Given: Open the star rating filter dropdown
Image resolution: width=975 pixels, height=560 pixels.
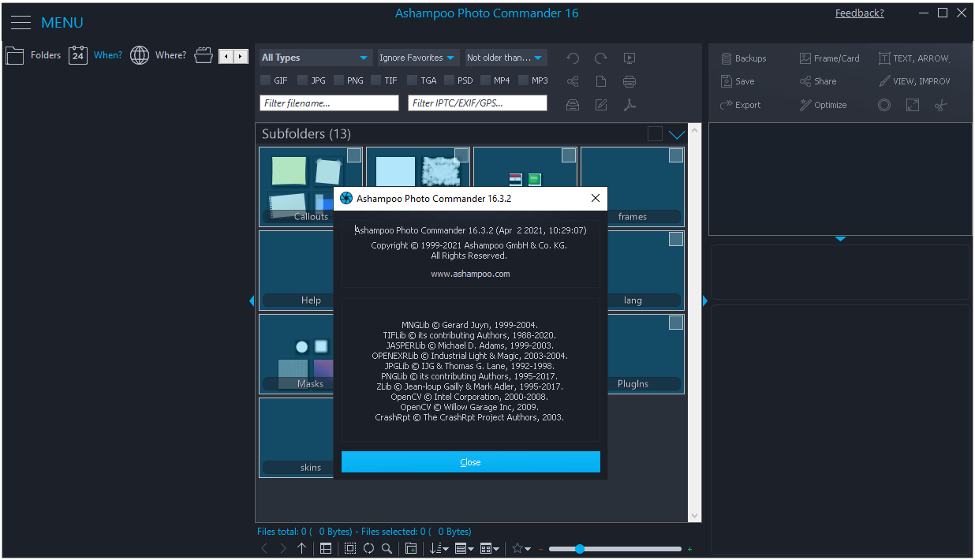Looking at the screenshot, I should [521, 548].
